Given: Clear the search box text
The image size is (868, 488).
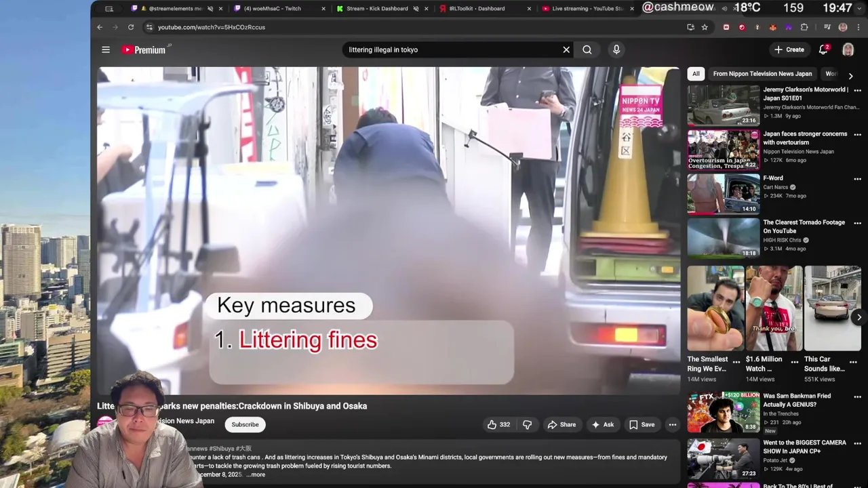Looking at the screenshot, I should tap(566, 49).
